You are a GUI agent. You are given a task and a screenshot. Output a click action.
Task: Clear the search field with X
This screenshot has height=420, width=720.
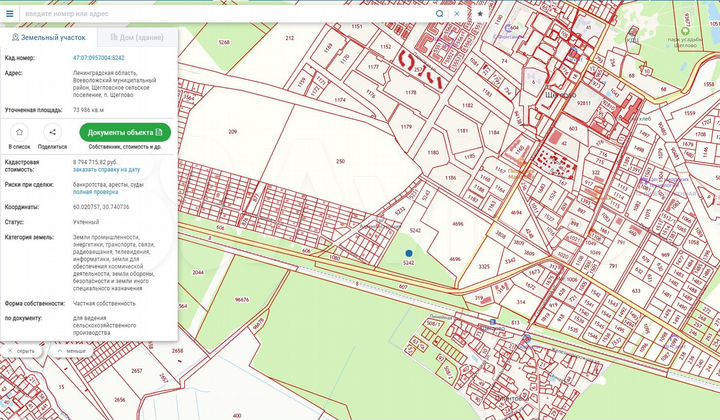click(459, 14)
